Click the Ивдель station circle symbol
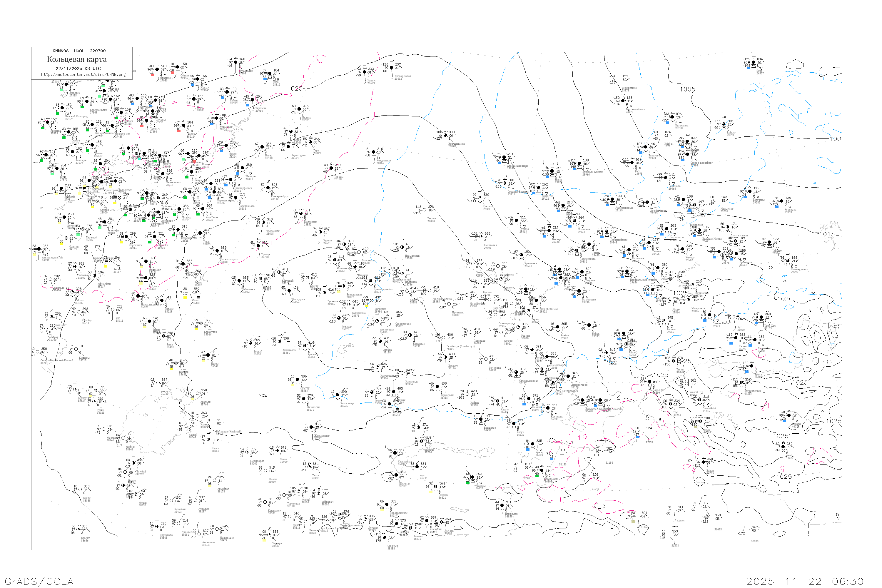 tap(299, 109)
